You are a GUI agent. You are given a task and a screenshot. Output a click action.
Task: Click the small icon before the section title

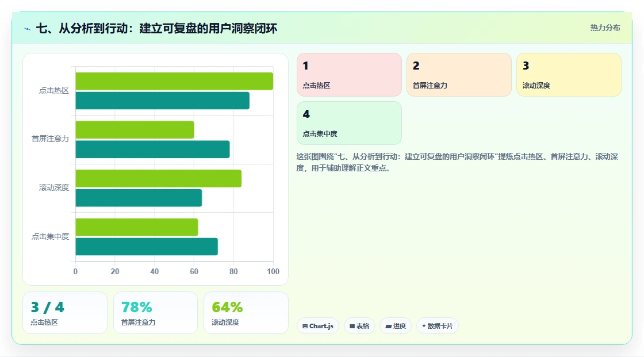[28, 29]
